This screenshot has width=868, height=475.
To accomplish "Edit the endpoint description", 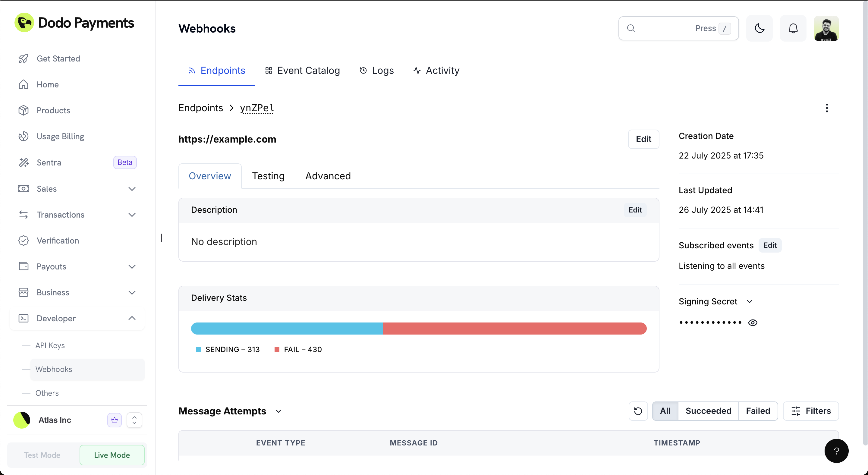I will 635,210.
